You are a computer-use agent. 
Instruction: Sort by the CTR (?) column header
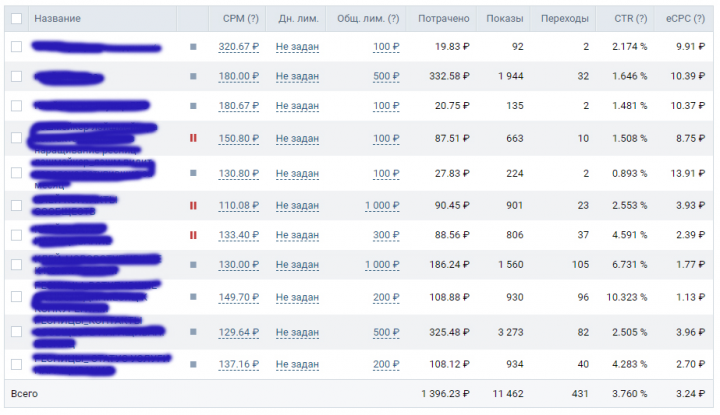[631, 19]
